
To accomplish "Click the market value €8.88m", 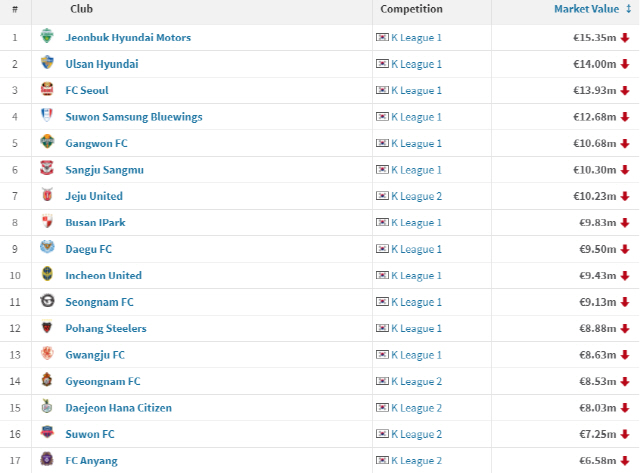I will point(598,329).
